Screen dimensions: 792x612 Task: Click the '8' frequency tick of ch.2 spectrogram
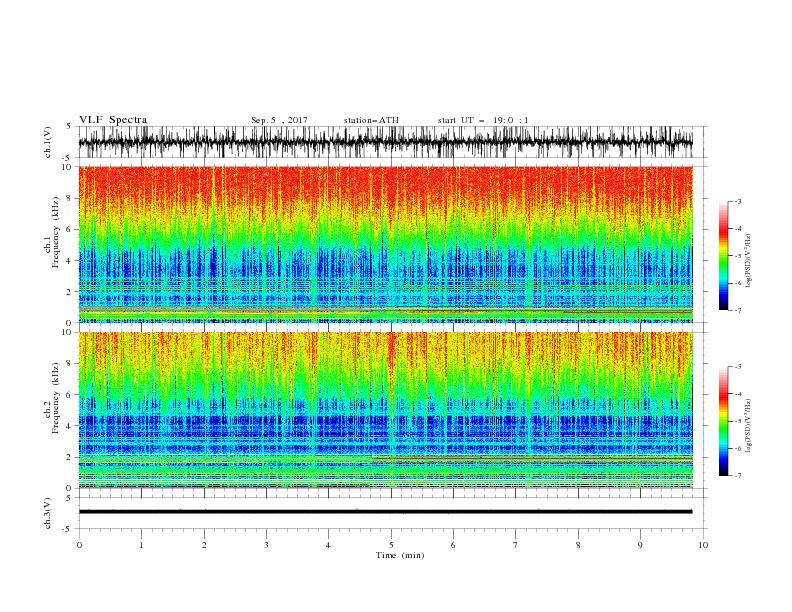point(70,364)
